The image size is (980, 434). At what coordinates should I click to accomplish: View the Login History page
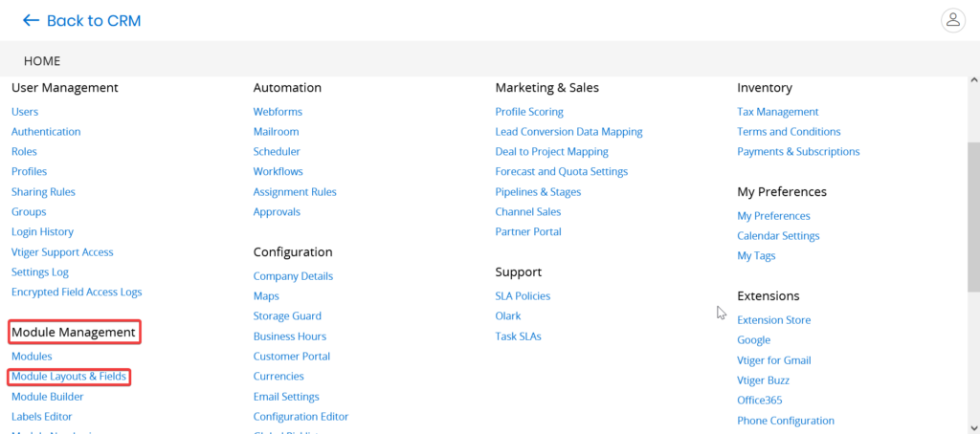42,232
